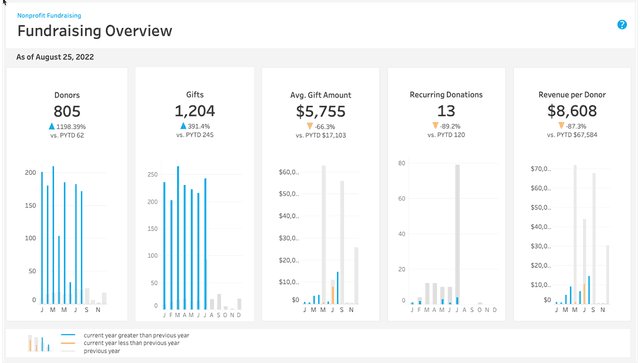Image resolution: width=640 pixels, height=363 pixels.
Task: Click the blue up triangle under Donors
Action: pyautogui.click(x=52, y=126)
